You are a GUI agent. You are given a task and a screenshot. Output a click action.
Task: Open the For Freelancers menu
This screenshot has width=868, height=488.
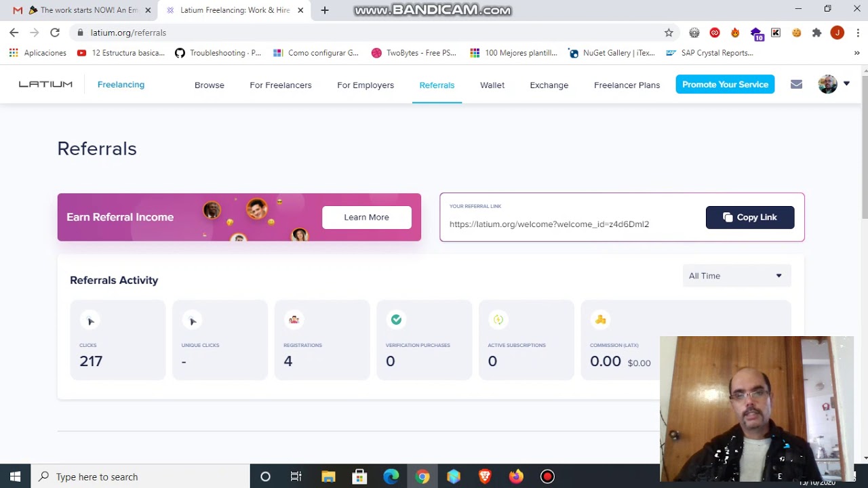click(281, 85)
